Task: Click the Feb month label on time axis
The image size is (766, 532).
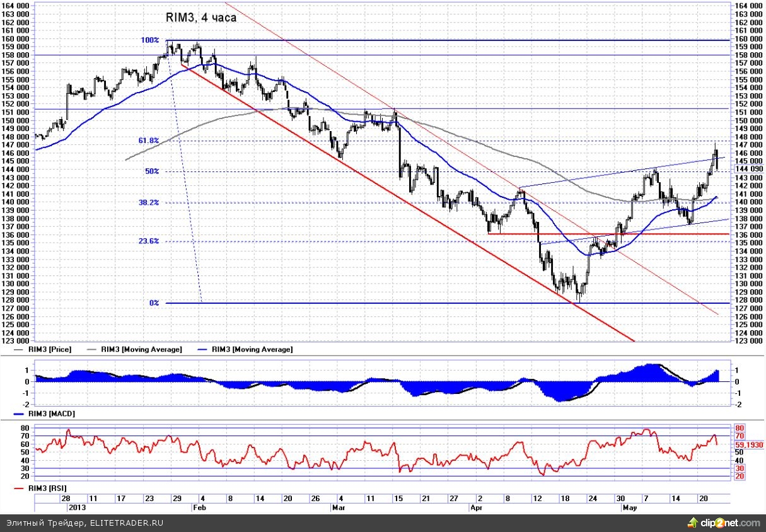Action: point(199,507)
